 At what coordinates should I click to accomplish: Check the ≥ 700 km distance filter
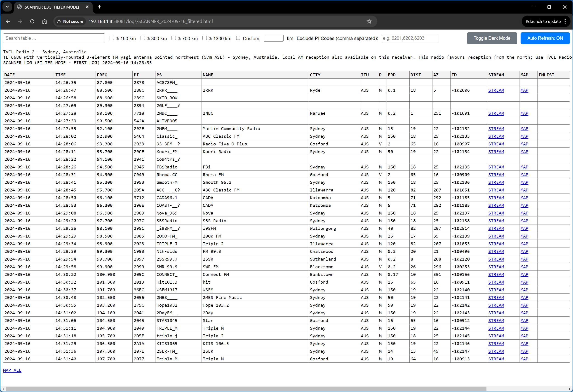point(174,38)
